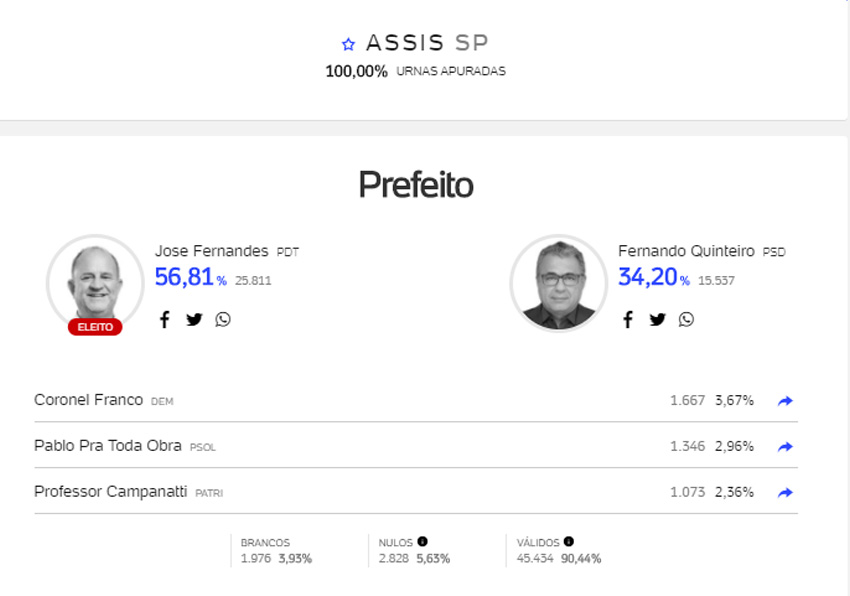Select the Coronel Franco candidate row
Viewport: 850px width, 596px height.
pyautogui.click(x=416, y=400)
